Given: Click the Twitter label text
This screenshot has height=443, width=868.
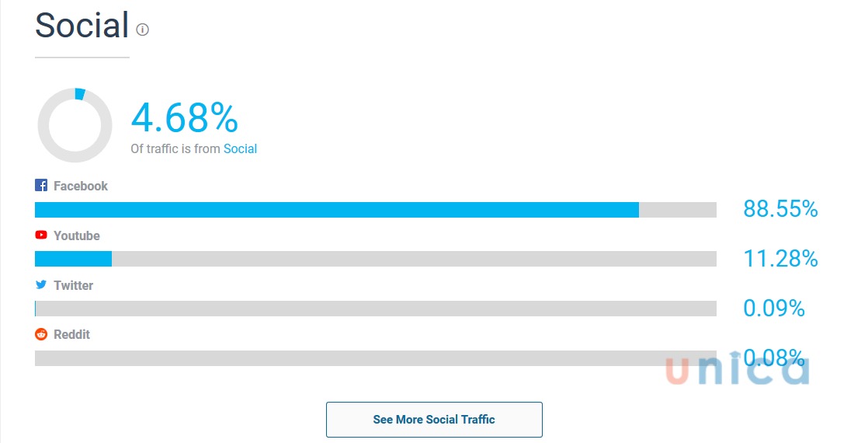Looking at the screenshot, I should [x=74, y=285].
